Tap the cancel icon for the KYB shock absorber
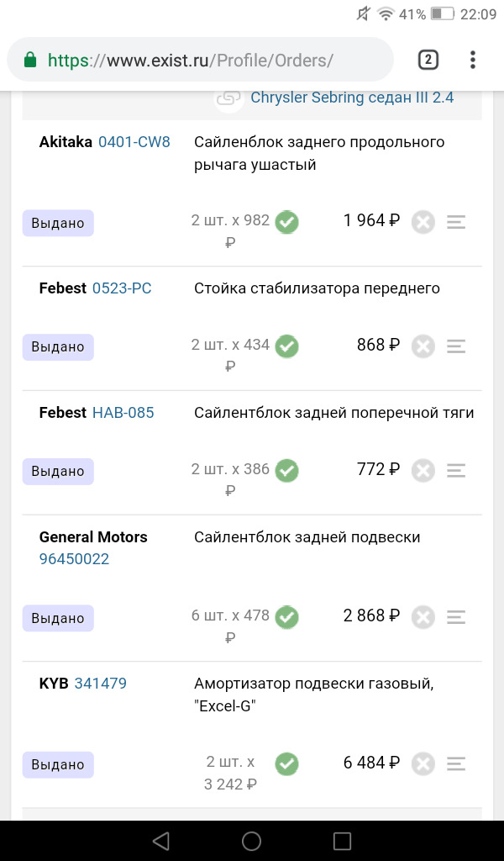This screenshot has height=861, width=504. click(x=423, y=763)
